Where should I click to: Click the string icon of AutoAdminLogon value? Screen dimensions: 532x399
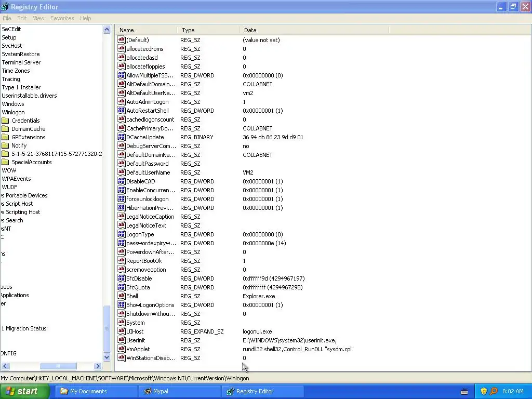pyautogui.click(x=122, y=101)
